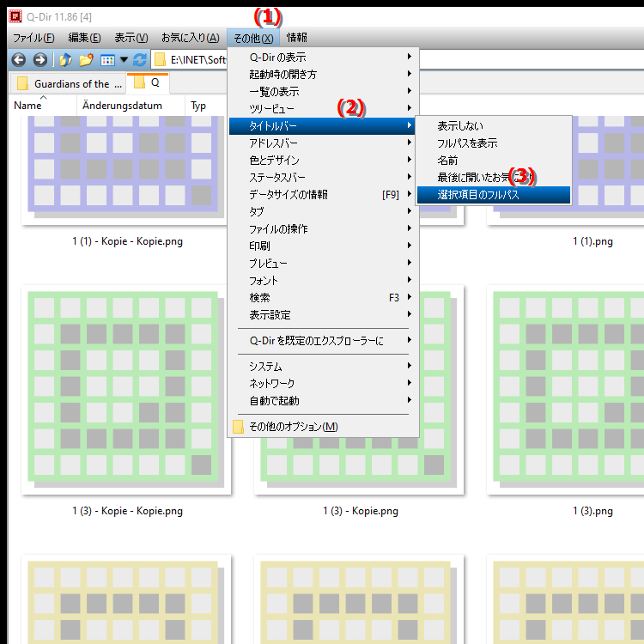Open the フォント submenu
Image resolution: width=644 pixels, height=644 pixels.
tap(323, 281)
